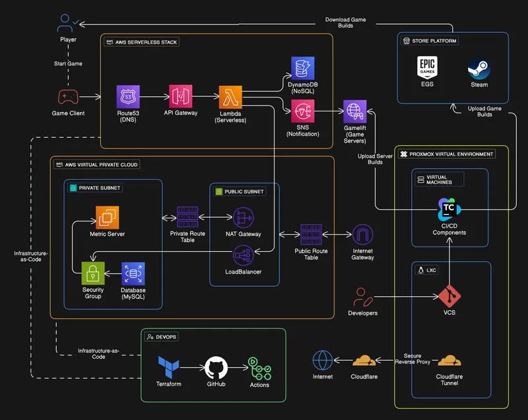Image resolution: width=528 pixels, height=420 pixels.
Task: Click the Terraform logo
Action: pyautogui.click(x=168, y=367)
